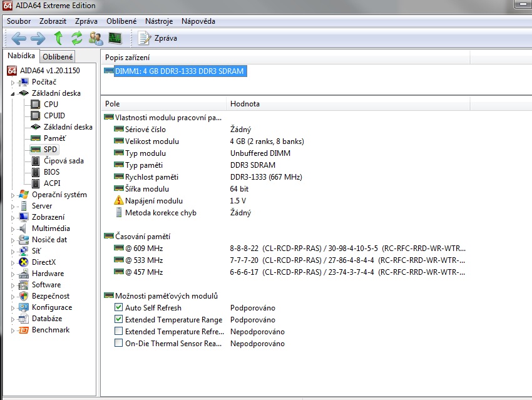The image size is (532, 400).
Task: Open the Nástroje menu
Action: (x=159, y=21)
